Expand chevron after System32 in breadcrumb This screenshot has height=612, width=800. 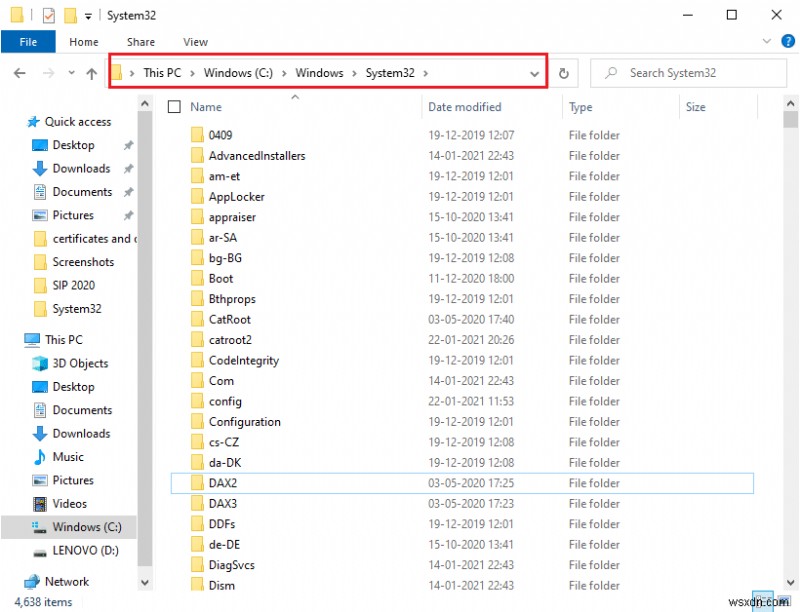pyautogui.click(x=425, y=73)
